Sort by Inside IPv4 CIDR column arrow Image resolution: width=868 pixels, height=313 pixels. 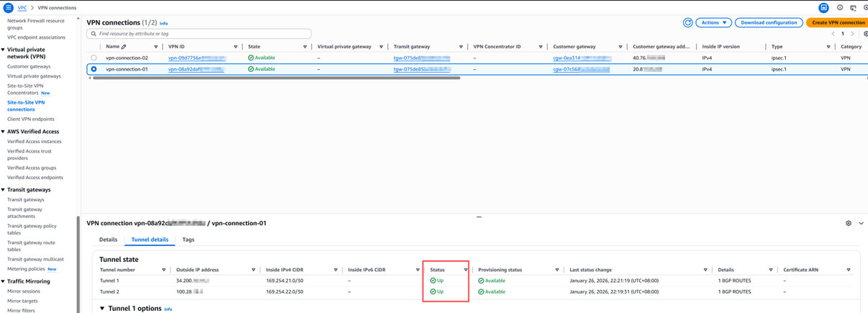click(335, 270)
